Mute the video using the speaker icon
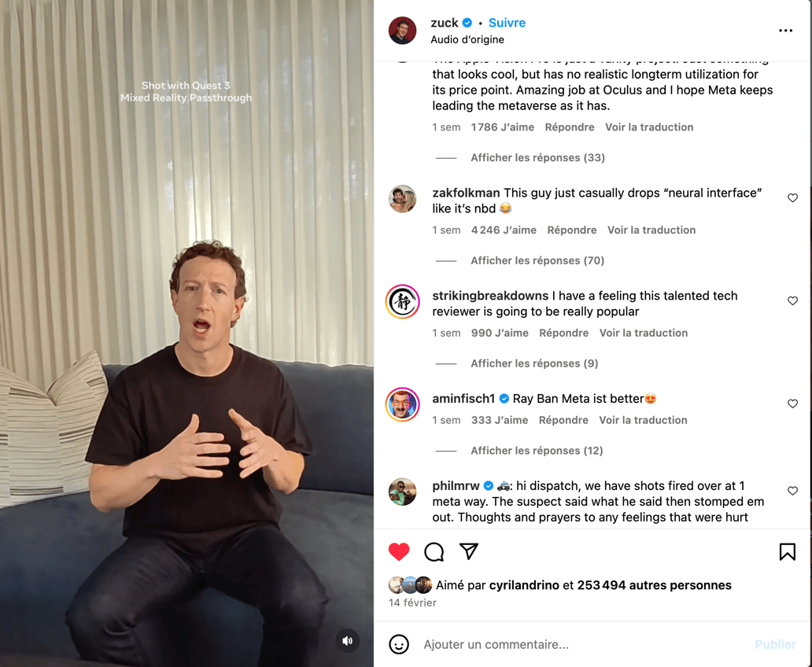This screenshot has height=667, width=812. (348, 640)
